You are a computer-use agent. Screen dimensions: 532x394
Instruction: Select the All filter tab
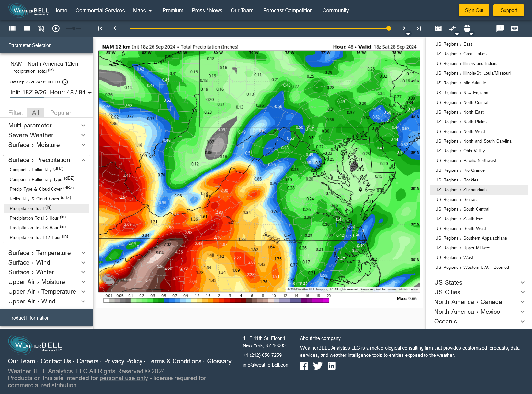coord(35,113)
